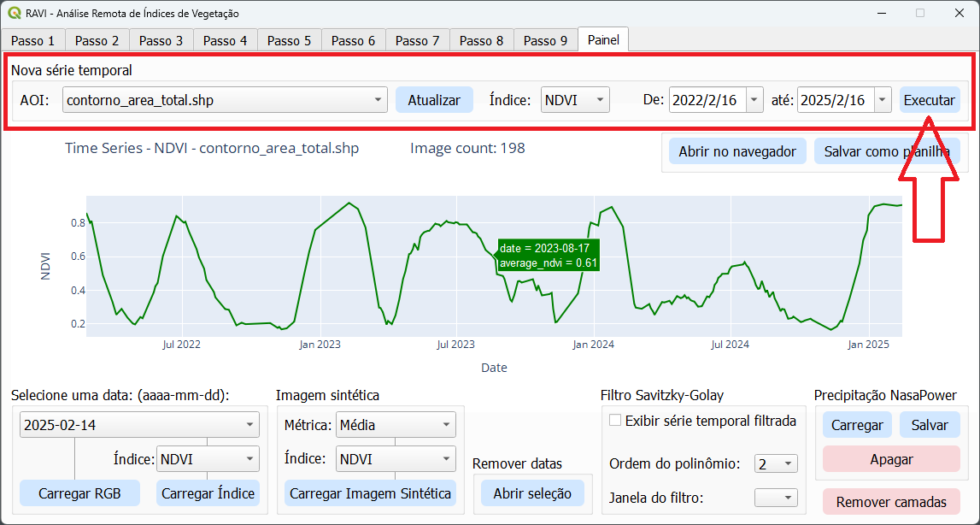Open the Índice NDVI dropdown in Nova série temporal
The height and width of the screenshot is (525, 980).
pos(601,99)
